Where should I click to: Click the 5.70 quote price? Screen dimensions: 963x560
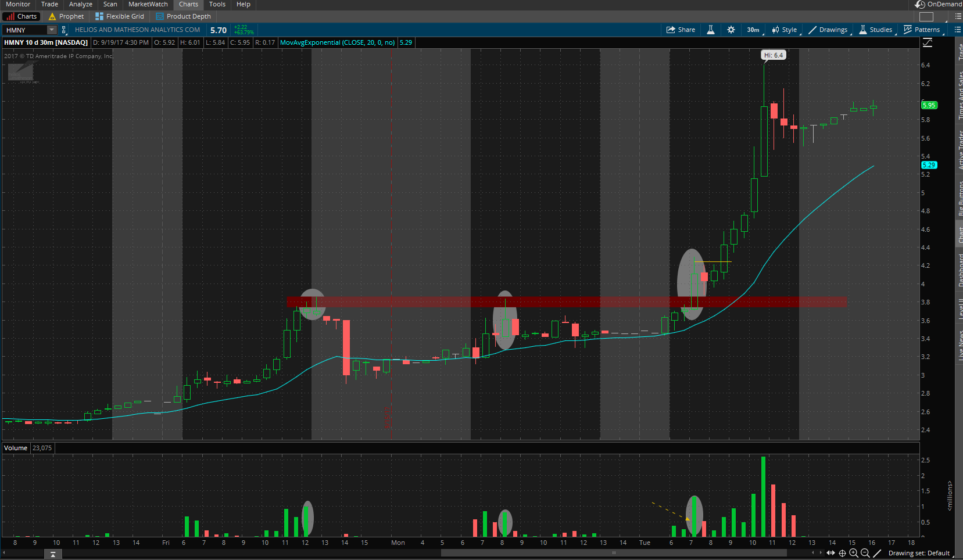tap(219, 30)
